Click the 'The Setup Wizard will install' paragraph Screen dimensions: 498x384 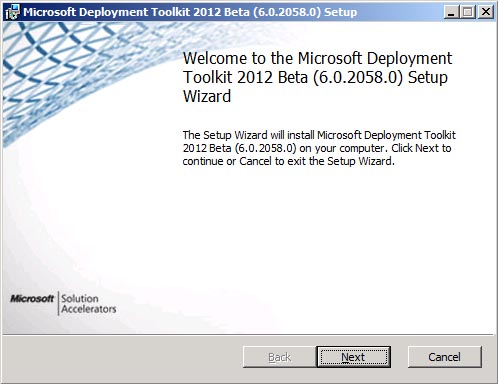[319, 148]
